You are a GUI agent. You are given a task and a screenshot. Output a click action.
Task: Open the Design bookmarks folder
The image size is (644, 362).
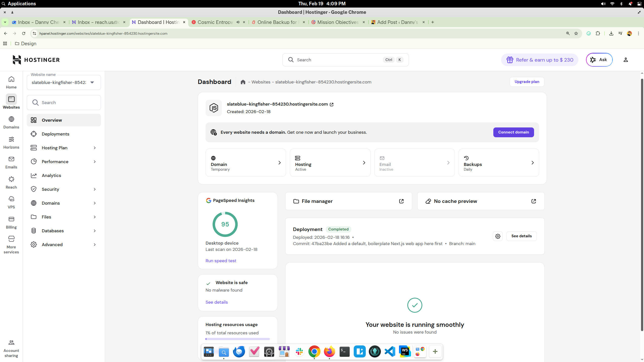[25, 43]
